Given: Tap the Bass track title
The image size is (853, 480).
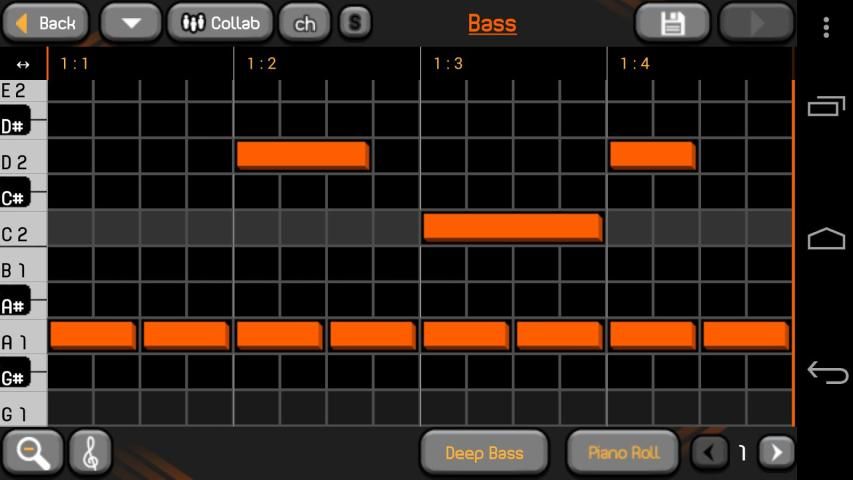Looking at the screenshot, I should coord(492,23).
